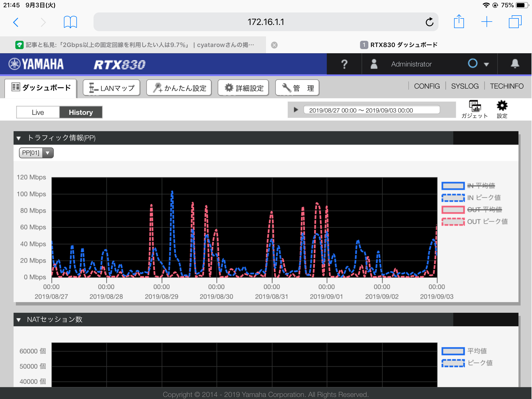532x399 pixels.
Task: Open the detailed settings (詳細設定) tab
Action: point(243,88)
